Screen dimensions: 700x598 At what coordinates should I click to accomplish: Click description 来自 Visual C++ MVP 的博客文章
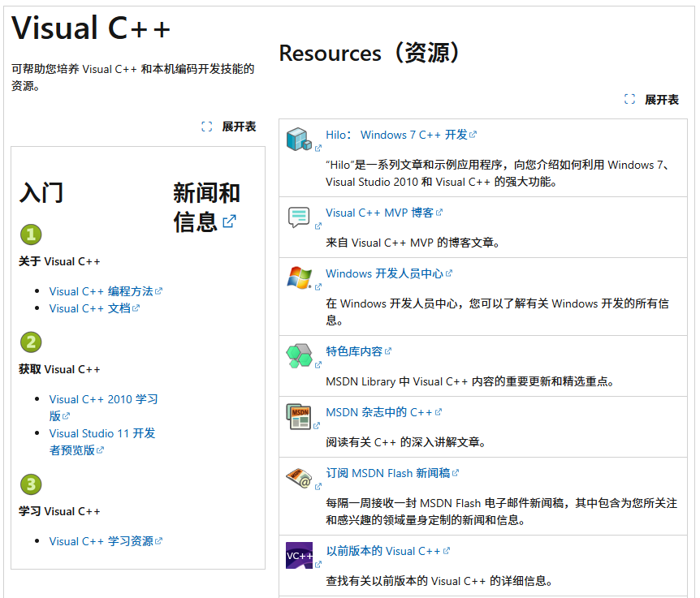pyautogui.click(x=413, y=243)
